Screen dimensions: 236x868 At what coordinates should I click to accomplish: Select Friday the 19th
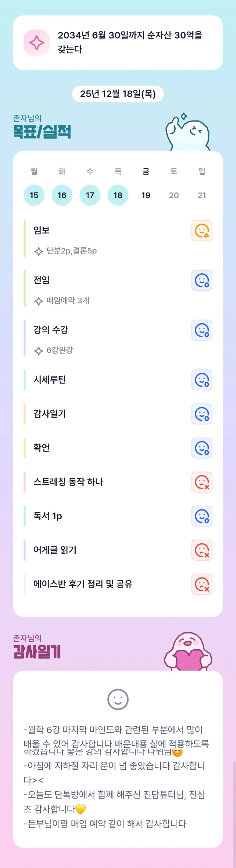click(x=146, y=195)
